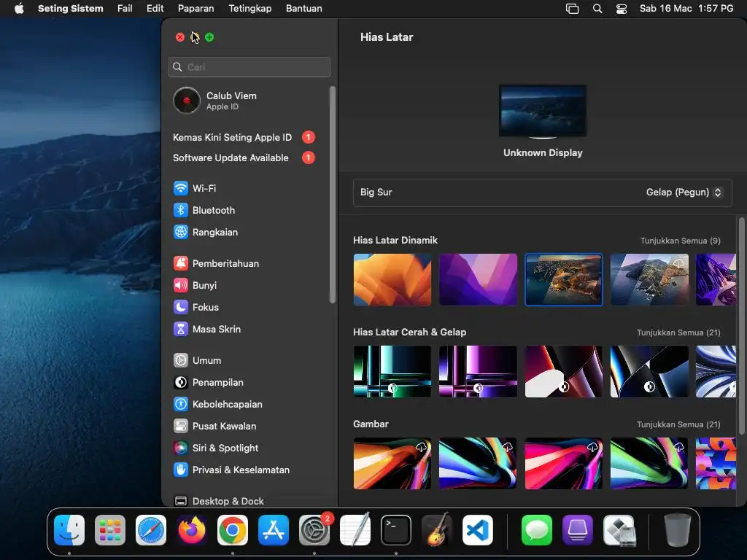
Task: Open the Tetingkap menu
Action: 250,9
